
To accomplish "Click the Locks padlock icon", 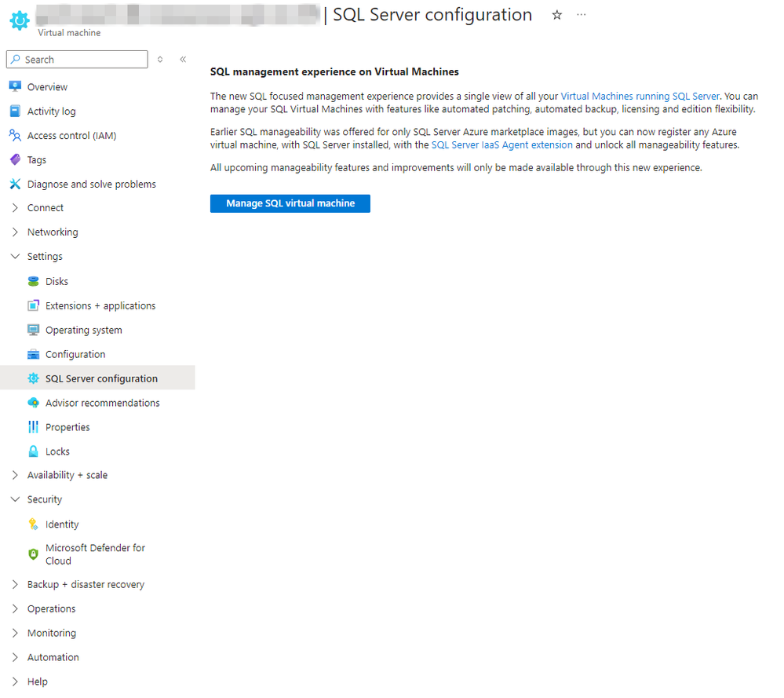I will [x=34, y=451].
